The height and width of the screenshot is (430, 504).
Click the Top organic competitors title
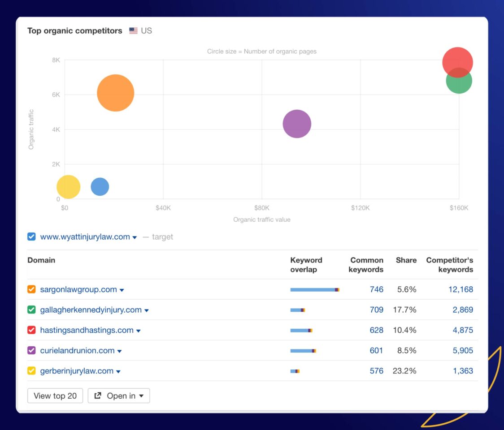point(74,30)
